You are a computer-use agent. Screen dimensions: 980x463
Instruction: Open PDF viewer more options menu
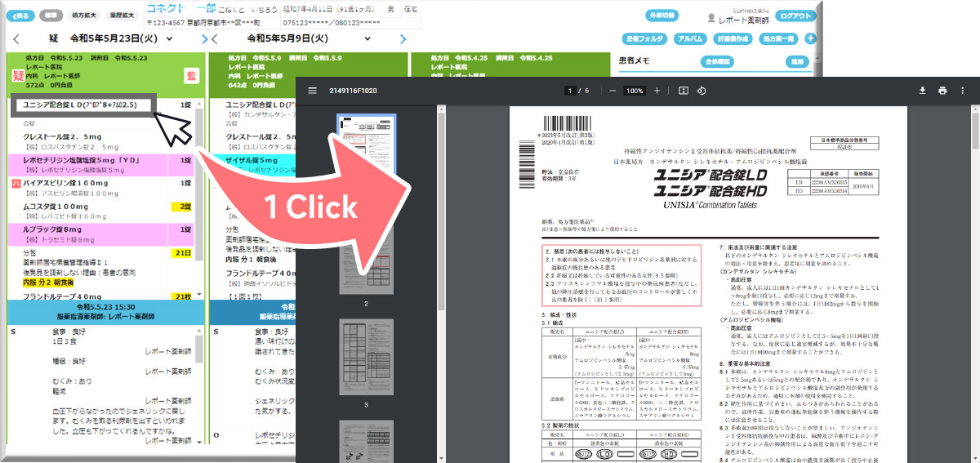click(964, 91)
